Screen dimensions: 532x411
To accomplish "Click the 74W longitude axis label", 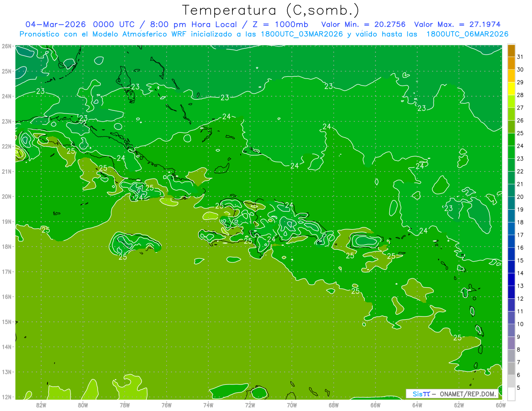I will coord(208,405).
